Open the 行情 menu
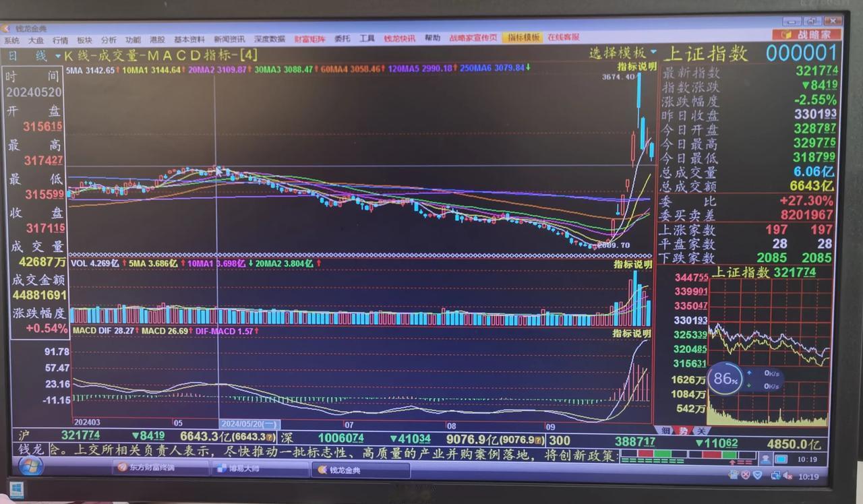Screen dimensions: 863x504 pyautogui.click(x=61, y=40)
